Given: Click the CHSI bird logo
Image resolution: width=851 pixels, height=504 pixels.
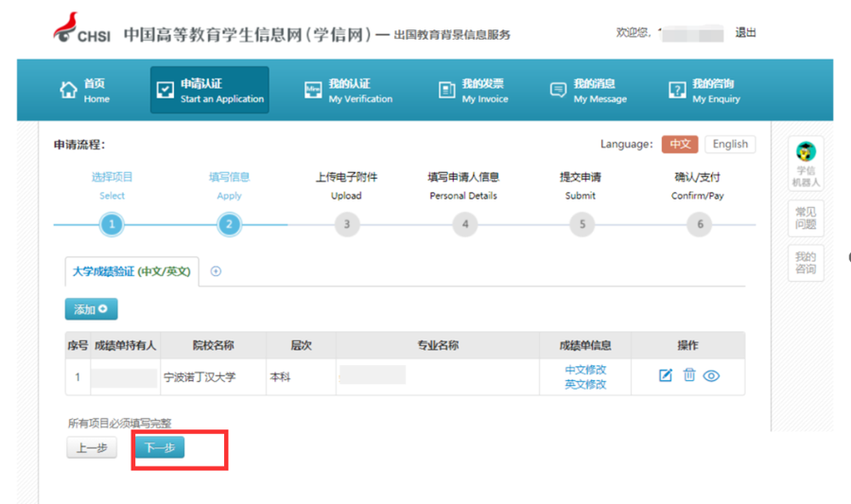Looking at the screenshot, I should pyautogui.click(x=65, y=27).
